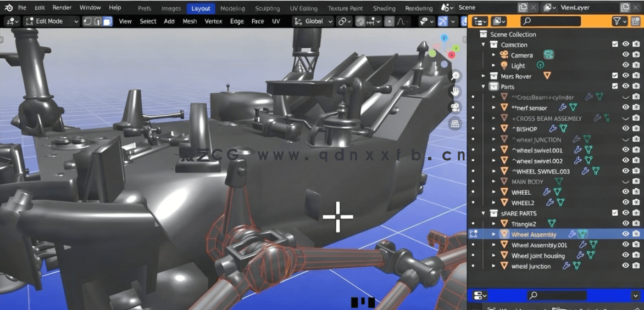This screenshot has height=310, width=644.
Task: Open the viewport Mesh menu
Action: (190, 21)
